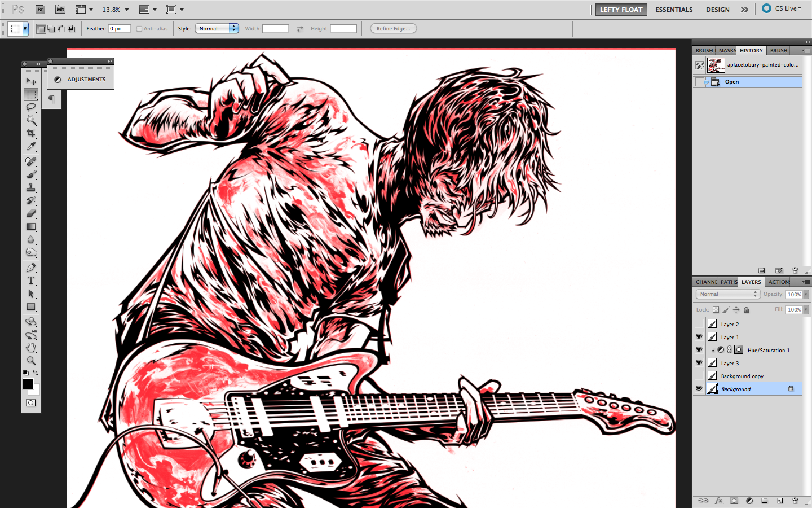
Task: Set history brush source for Open state
Action: pyautogui.click(x=700, y=82)
